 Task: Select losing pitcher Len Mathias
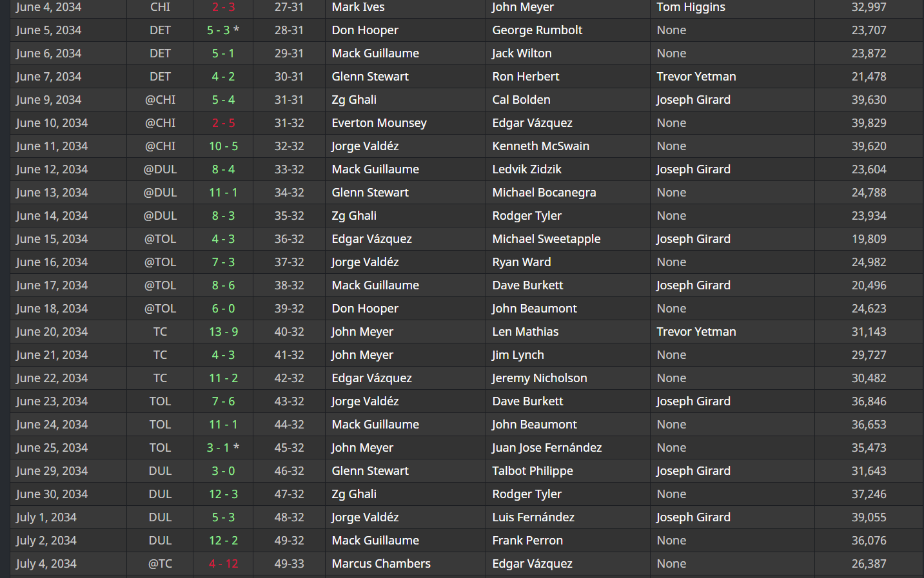(526, 332)
